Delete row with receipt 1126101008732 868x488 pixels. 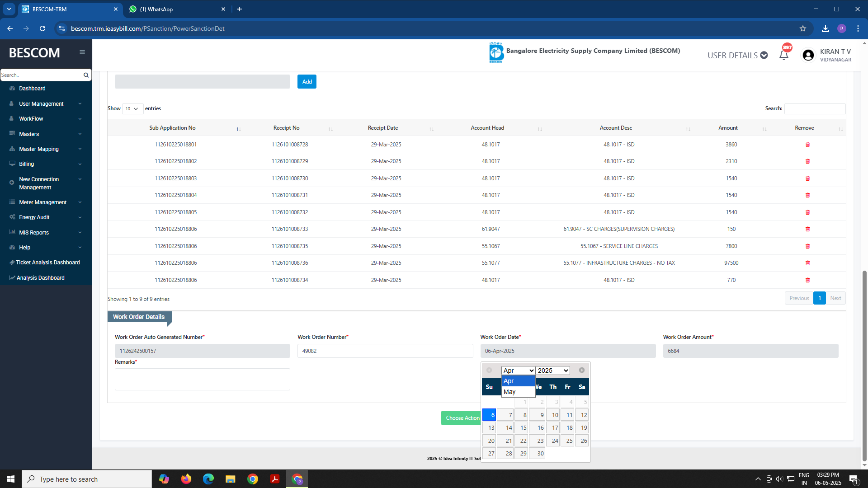[x=807, y=212]
